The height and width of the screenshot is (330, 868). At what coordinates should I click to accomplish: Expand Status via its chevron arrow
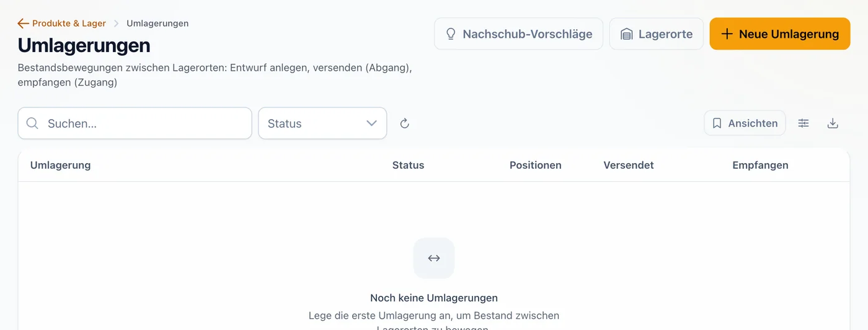pyautogui.click(x=371, y=123)
